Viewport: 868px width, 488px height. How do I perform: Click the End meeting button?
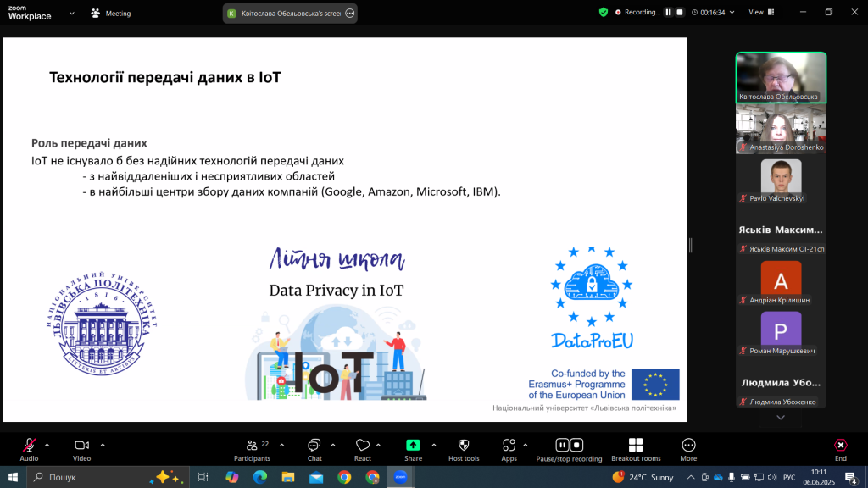coord(840,446)
